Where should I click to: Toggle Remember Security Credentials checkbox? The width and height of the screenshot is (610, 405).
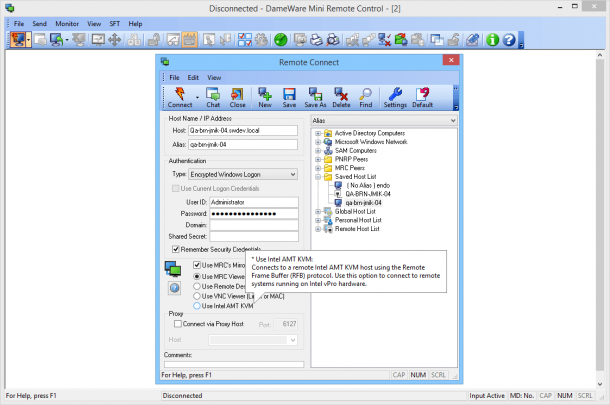tap(175, 249)
